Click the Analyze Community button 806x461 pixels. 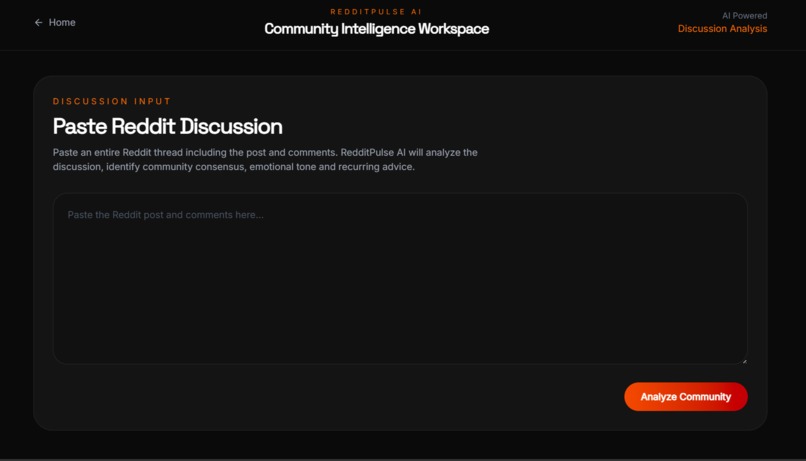(x=686, y=396)
